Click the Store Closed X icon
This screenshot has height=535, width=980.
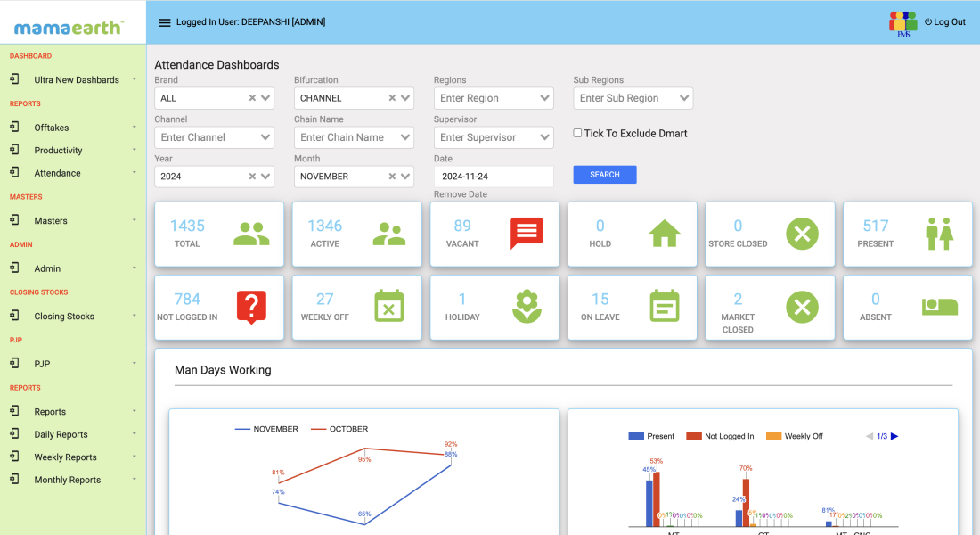[802, 234]
